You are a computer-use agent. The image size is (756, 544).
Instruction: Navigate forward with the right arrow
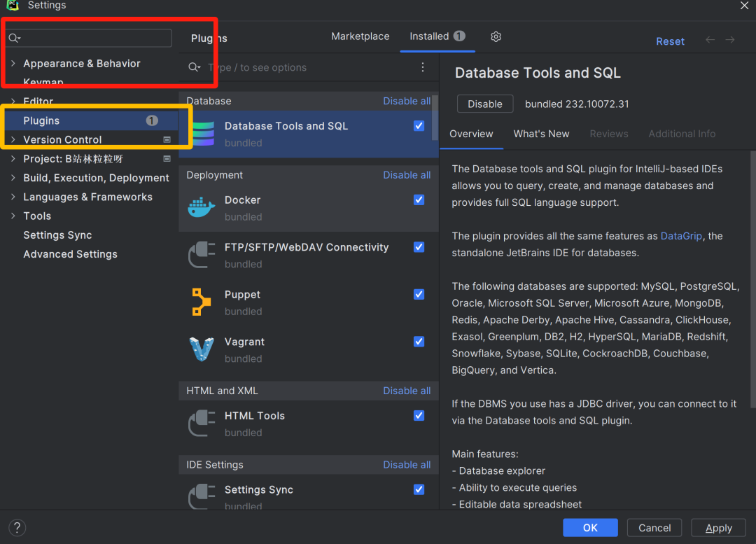pyautogui.click(x=730, y=40)
